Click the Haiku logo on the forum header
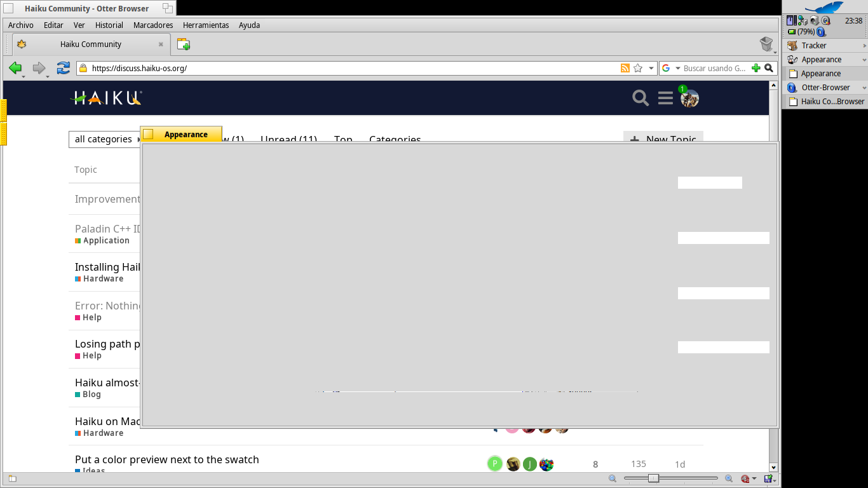The width and height of the screenshot is (868, 488). 106,98
